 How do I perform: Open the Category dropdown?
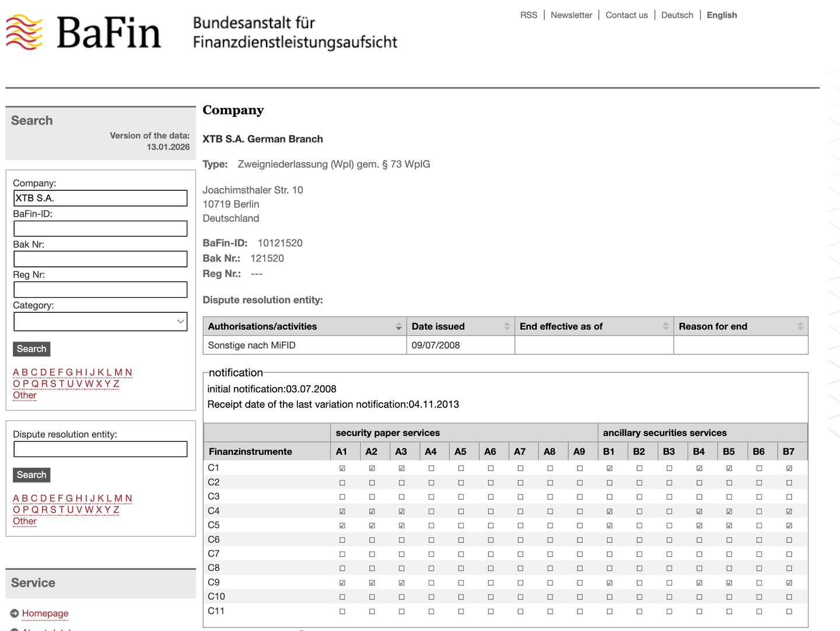click(100, 322)
